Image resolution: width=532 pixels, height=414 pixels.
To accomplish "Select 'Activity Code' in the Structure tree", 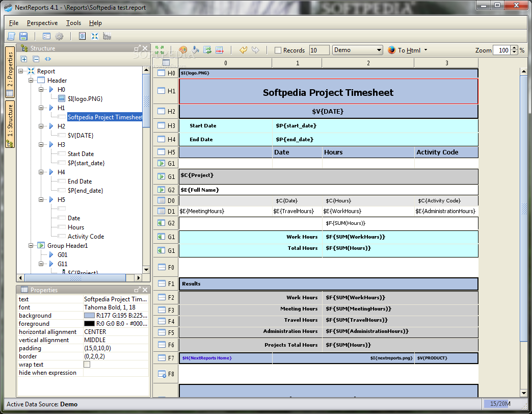I will coord(86,236).
